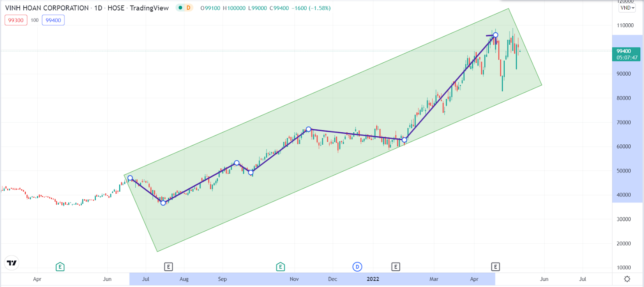Open green earnings E marker between Apr and Jun

pyautogui.click(x=60, y=266)
